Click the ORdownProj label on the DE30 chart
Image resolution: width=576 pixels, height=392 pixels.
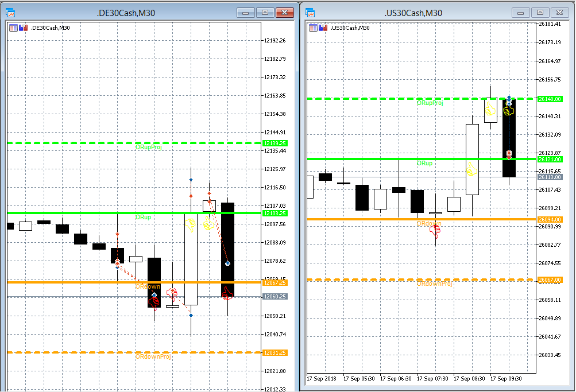pos(153,357)
